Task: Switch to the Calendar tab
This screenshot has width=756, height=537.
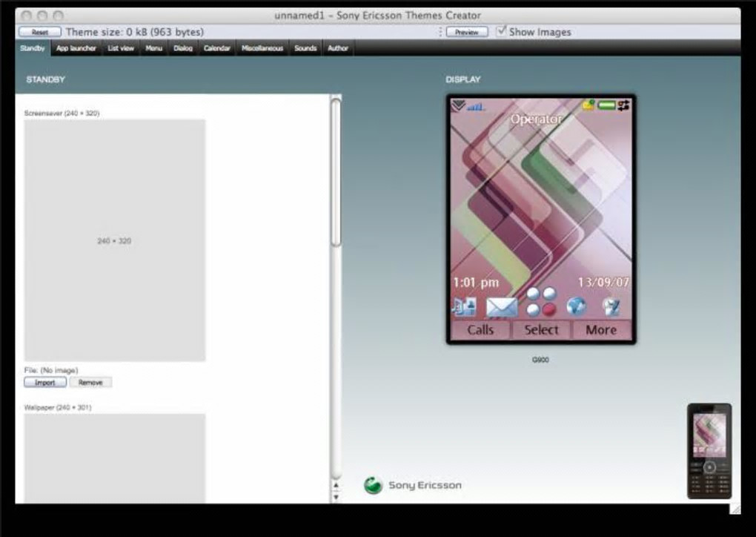Action: (216, 48)
